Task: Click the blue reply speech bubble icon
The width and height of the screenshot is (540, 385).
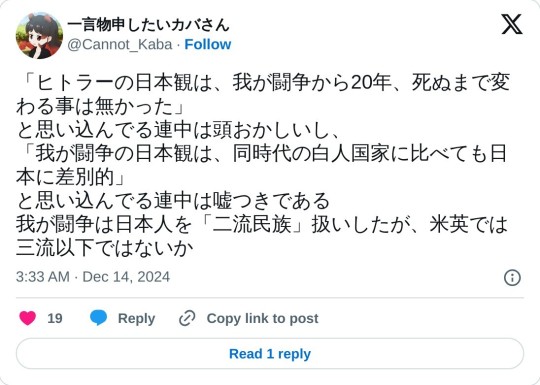Action: coord(98,318)
